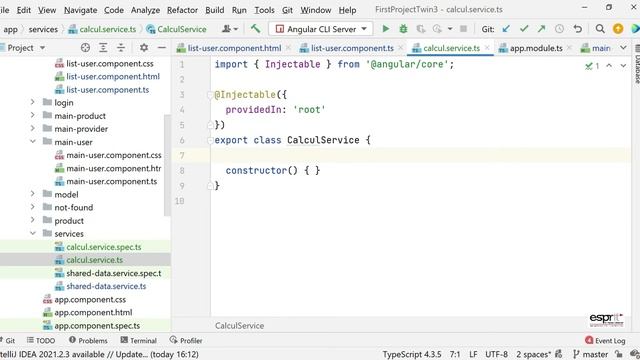The image size is (640, 360).
Task: Click the Project panel vertical scrollbar
Action: pyautogui.click(x=167, y=165)
